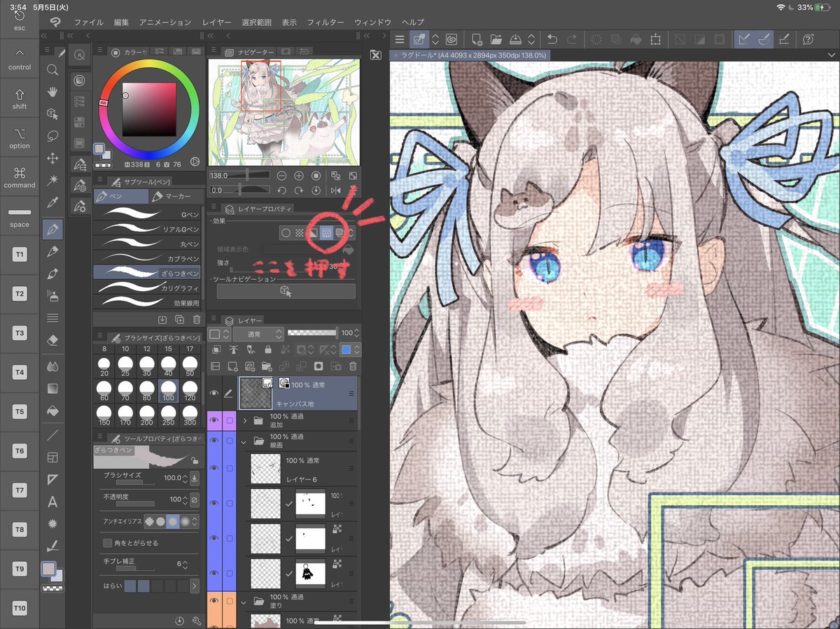Hide the キャンバス地 layer
This screenshot has width=840, height=629.
pyautogui.click(x=213, y=393)
